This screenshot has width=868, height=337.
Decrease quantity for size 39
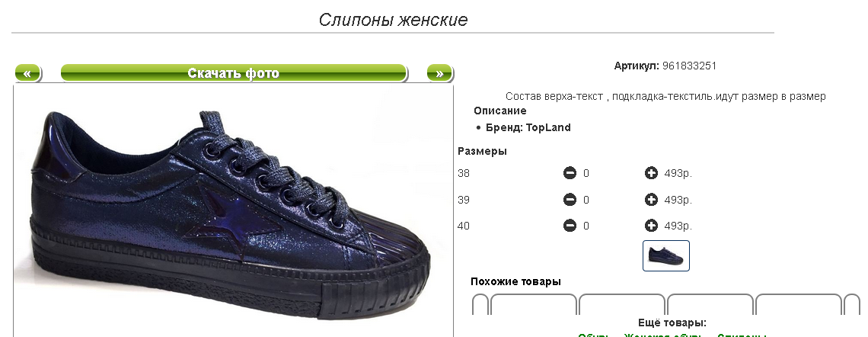pyautogui.click(x=570, y=200)
